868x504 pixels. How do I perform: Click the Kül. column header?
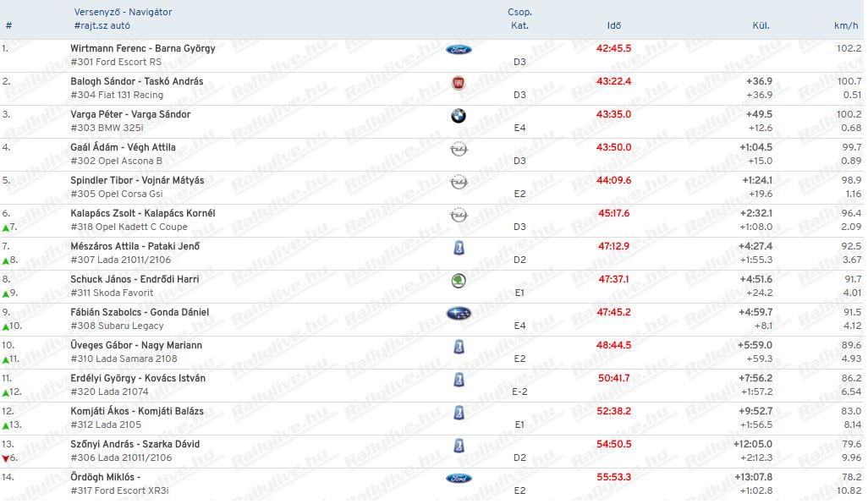point(761,25)
